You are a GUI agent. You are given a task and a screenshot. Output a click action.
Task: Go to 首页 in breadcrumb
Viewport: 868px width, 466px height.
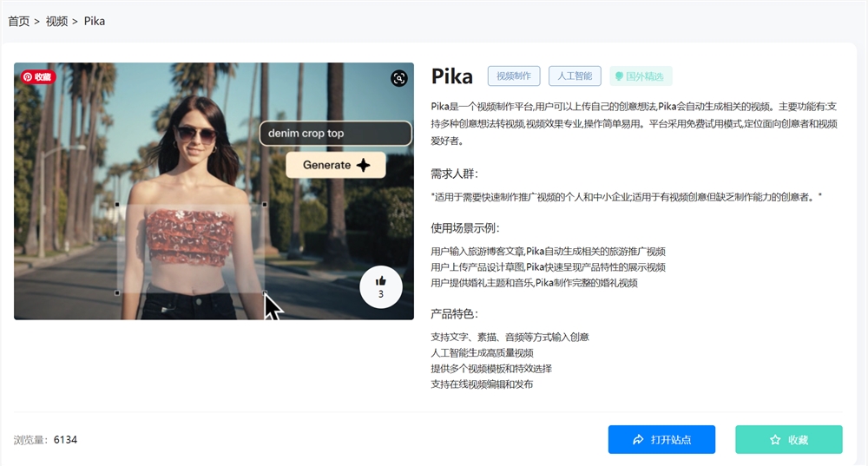[x=18, y=21]
